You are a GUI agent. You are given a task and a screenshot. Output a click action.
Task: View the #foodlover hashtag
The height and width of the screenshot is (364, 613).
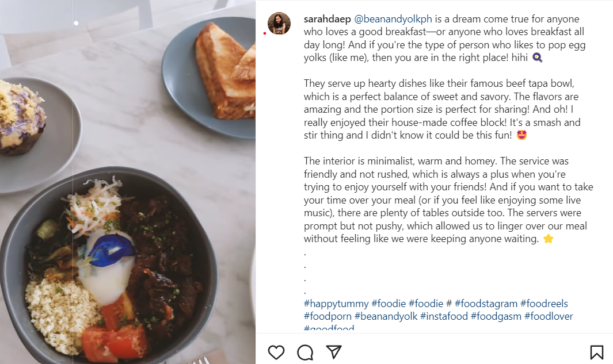[x=549, y=316]
